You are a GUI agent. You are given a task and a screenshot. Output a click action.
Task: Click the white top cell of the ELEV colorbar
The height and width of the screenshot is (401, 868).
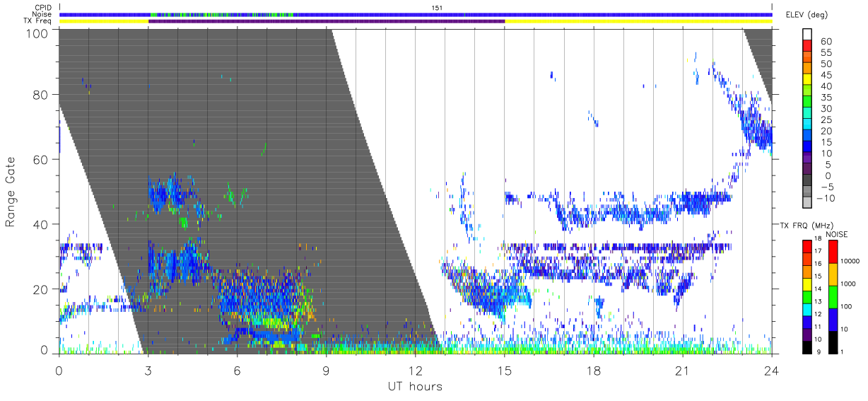click(x=809, y=35)
